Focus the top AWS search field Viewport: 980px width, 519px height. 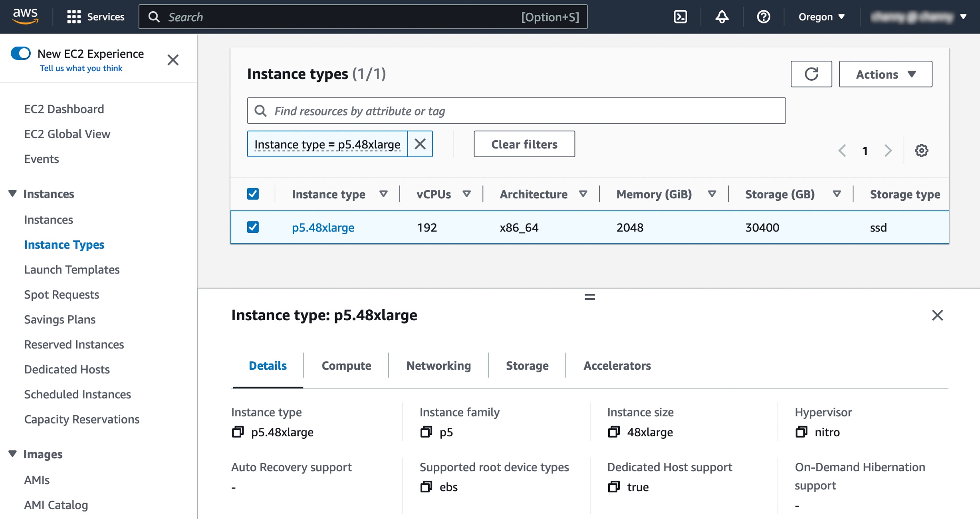(x=363, y=17)
